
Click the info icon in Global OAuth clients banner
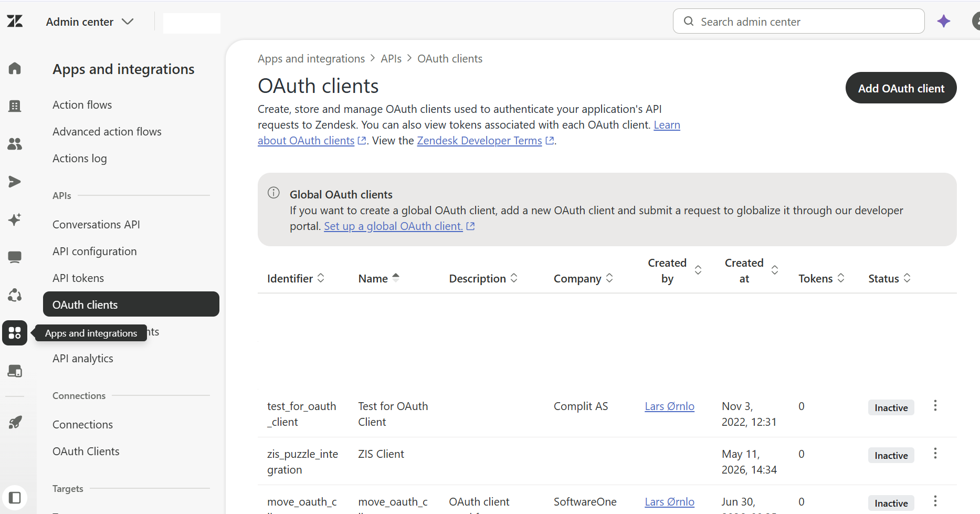point(273,193)
